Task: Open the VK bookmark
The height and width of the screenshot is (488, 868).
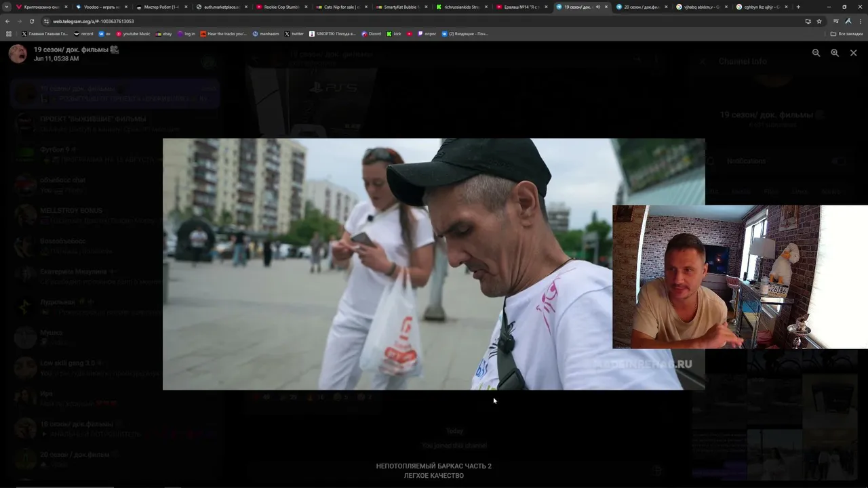Action: click(104, 33)
